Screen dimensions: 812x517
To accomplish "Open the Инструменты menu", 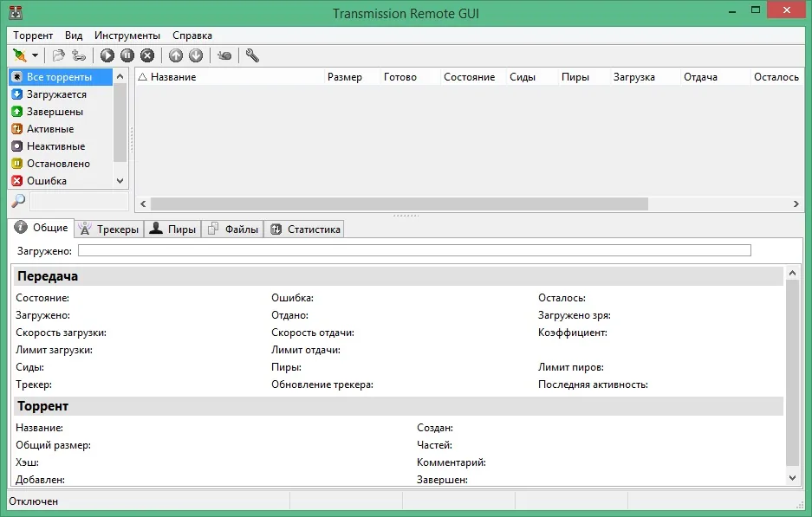I will click(x=127, y=36).
